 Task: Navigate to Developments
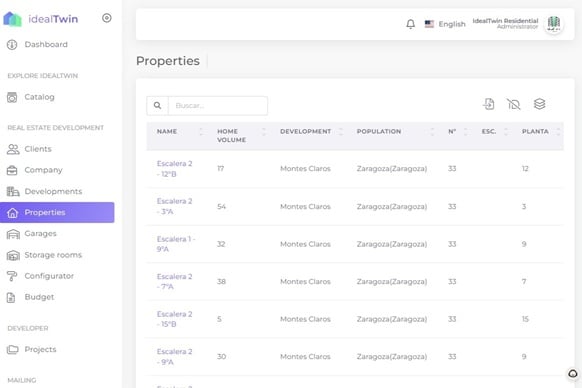53,192
